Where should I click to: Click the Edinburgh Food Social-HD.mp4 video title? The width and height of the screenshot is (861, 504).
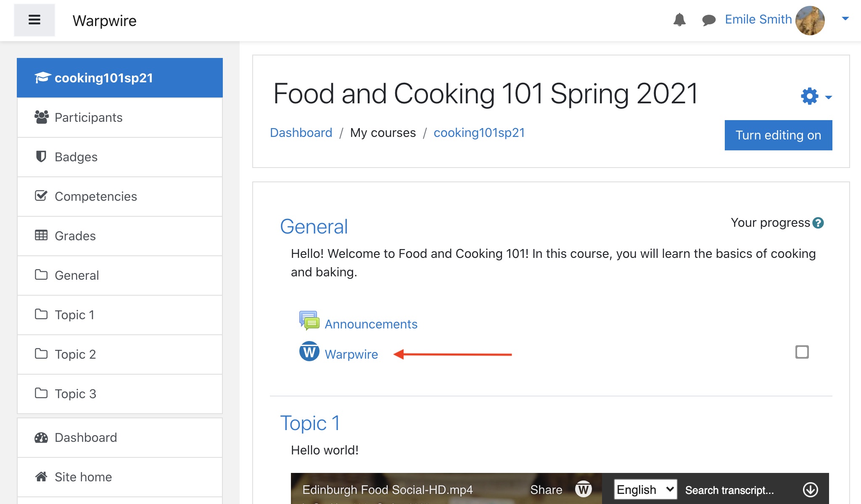pos(387,490)
